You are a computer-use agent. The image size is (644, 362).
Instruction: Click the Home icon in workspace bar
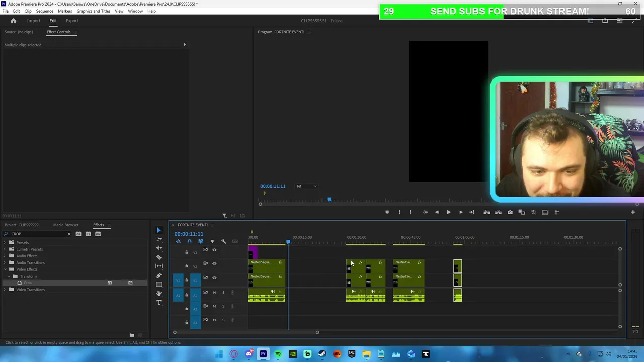click(x=14, y=21)
